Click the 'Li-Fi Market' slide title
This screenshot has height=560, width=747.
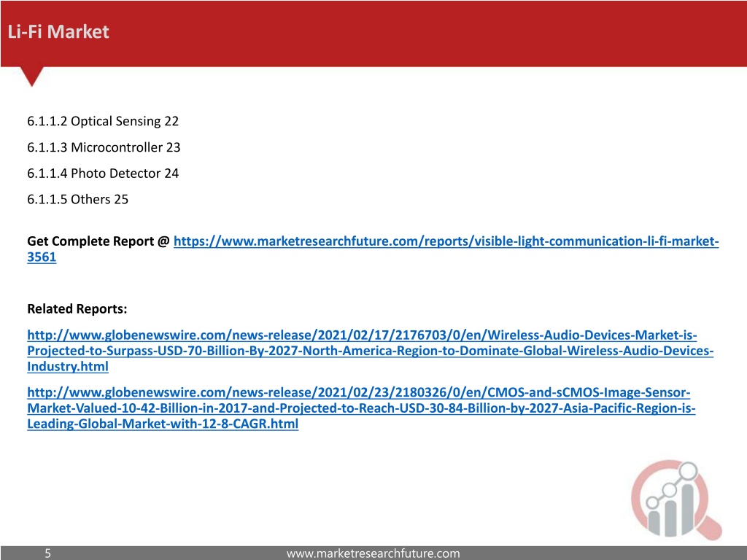coord(58,32)
